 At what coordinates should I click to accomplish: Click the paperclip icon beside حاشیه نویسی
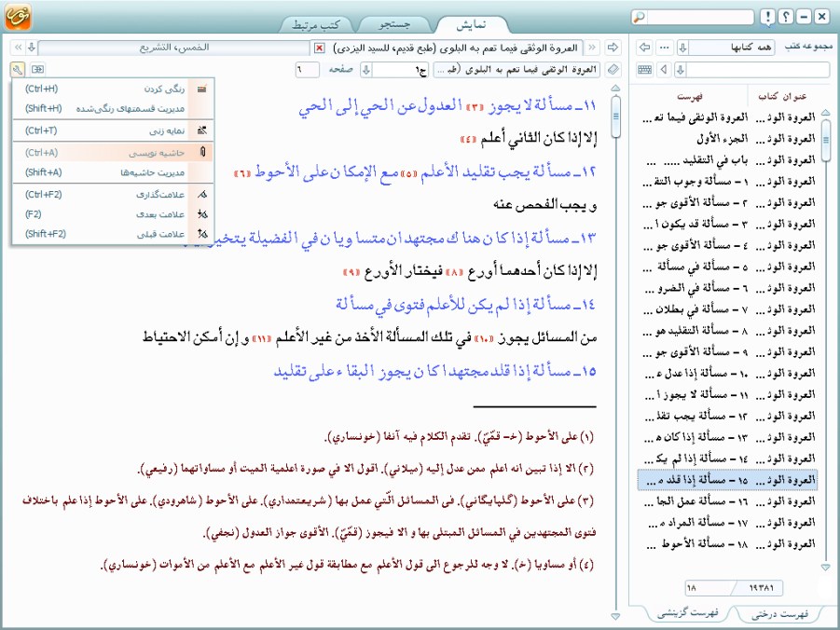[x=202, y=153]
